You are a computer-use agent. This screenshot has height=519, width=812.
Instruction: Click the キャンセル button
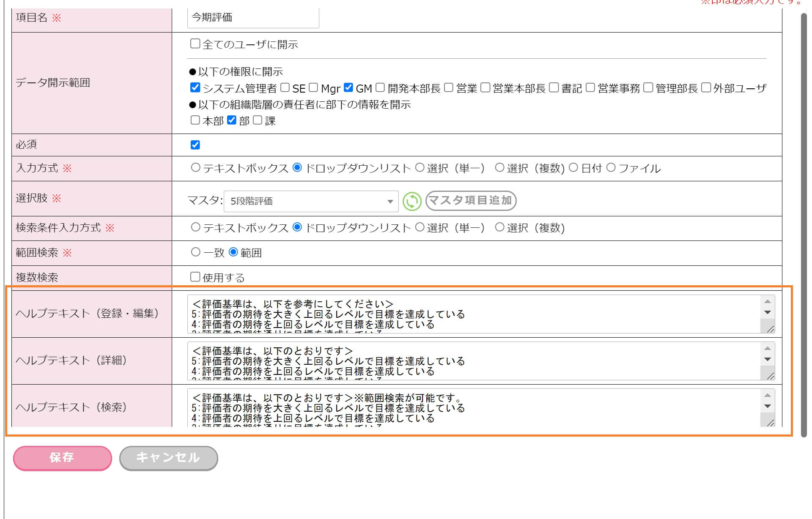pos(168,458)
